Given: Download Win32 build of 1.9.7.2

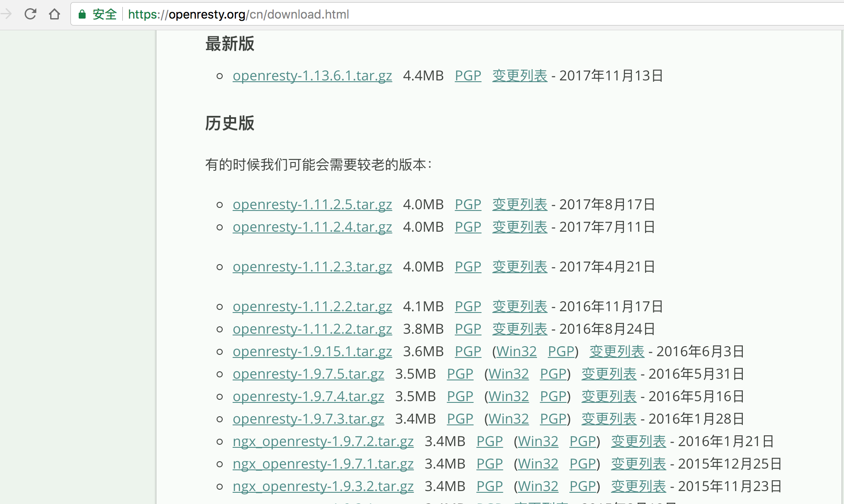Looking at the screenshot, I should click(x=538, y=441).
